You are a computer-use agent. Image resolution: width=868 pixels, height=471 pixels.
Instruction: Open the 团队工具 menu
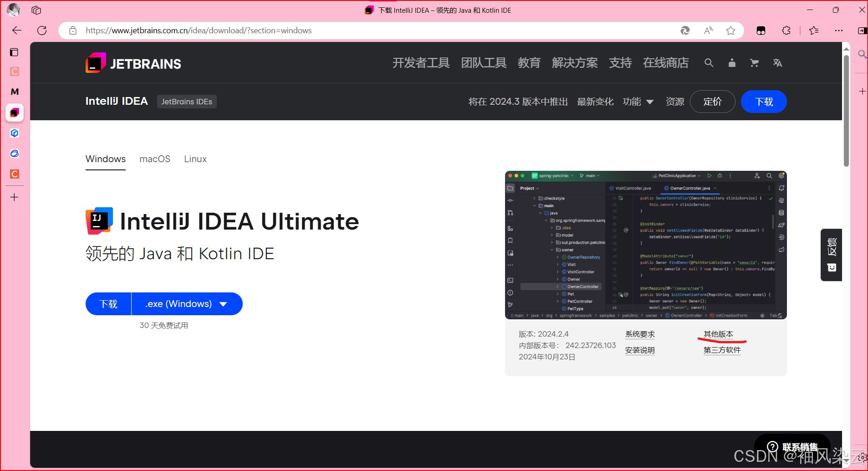click(484, 63)
